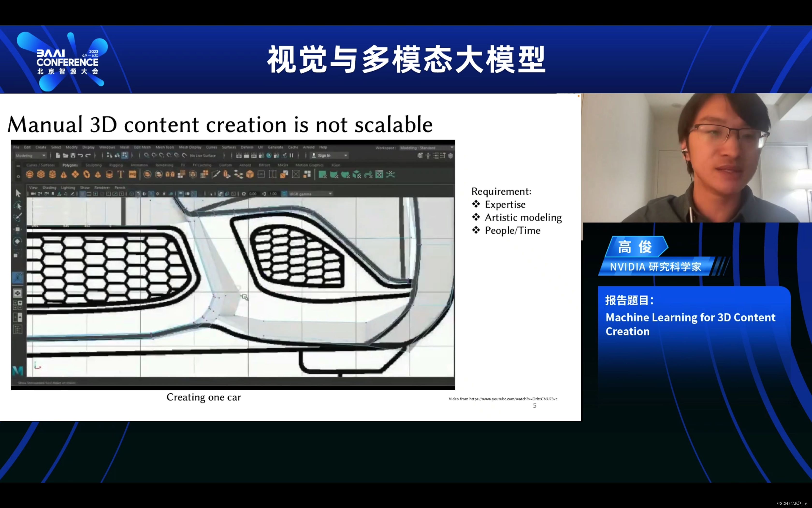Open the File menu

(16, 147)
